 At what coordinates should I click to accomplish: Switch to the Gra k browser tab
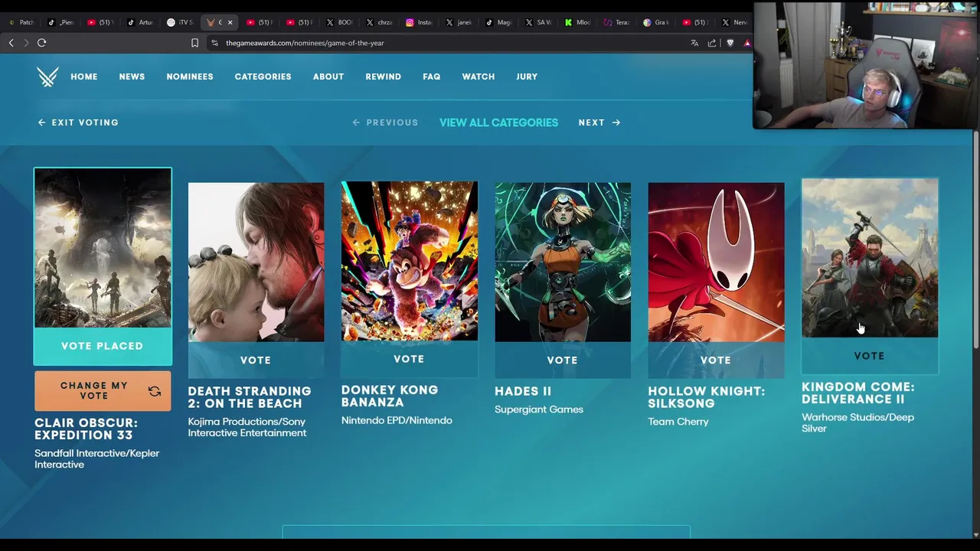(x=658, y=22)
